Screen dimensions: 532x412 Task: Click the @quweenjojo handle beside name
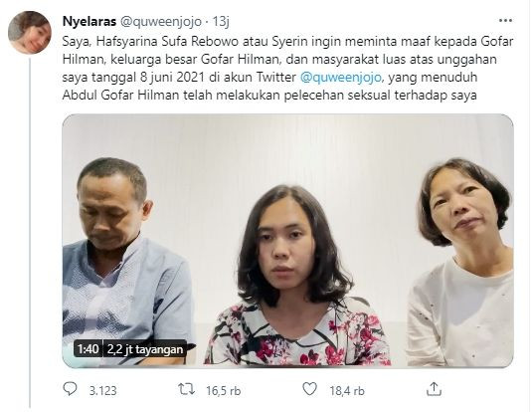161,22
